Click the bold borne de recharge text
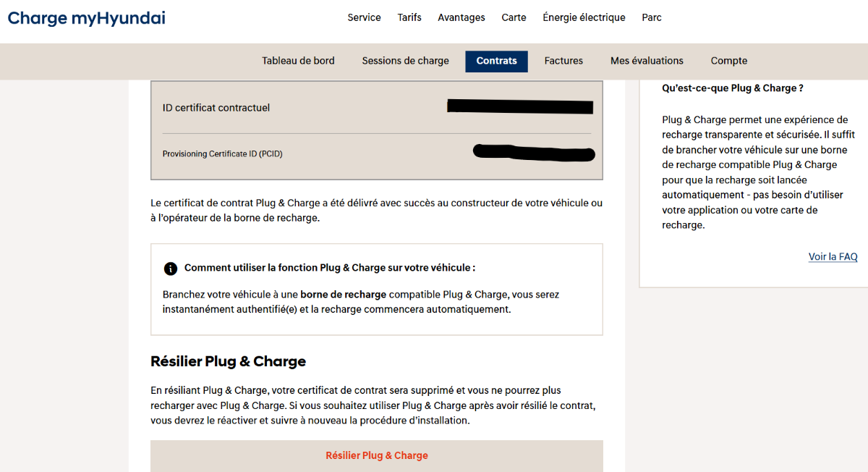This screenshot has height=472, width=868. (x=344, y=295)
